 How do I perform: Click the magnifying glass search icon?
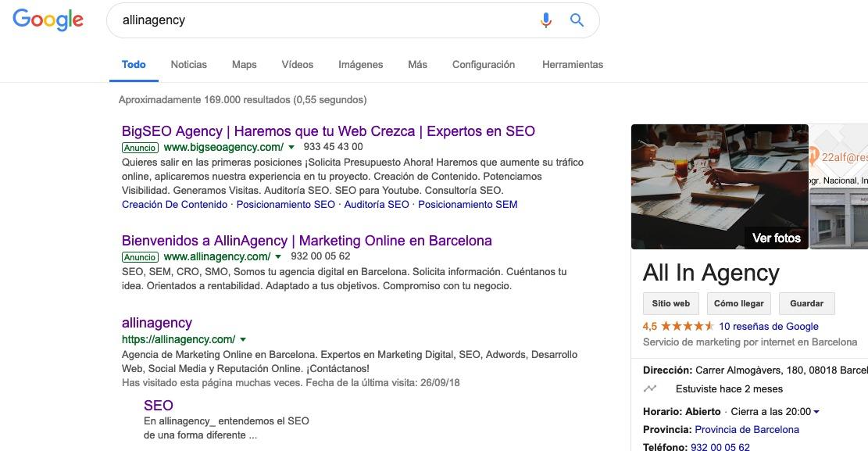pyautogui.click(x=577, y=20)
